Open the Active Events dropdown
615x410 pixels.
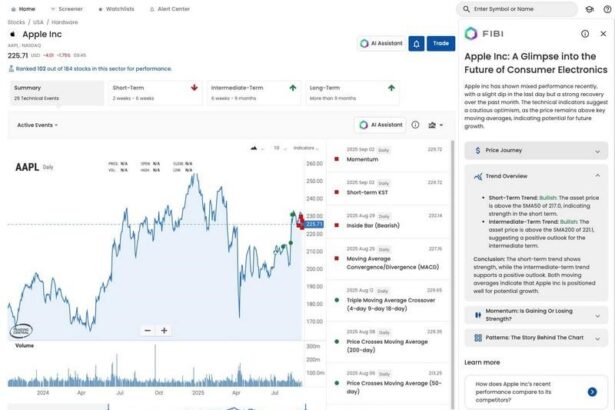[x=37, y=125]
